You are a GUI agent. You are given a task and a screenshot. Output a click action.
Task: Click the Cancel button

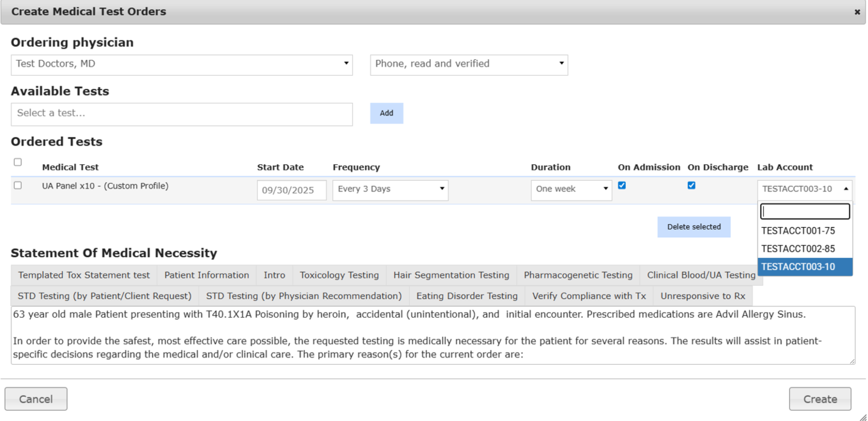point(36,399)
